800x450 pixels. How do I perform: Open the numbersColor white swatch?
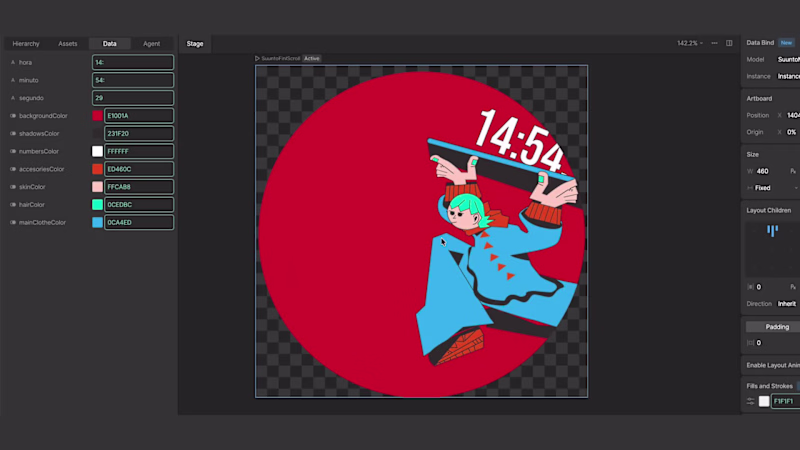(97, 152)
